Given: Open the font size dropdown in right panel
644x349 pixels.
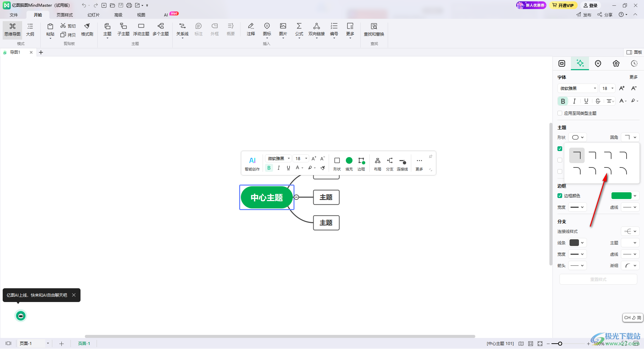Looking at the screenshot, I should pyautogui.click(x=607, y=88).
